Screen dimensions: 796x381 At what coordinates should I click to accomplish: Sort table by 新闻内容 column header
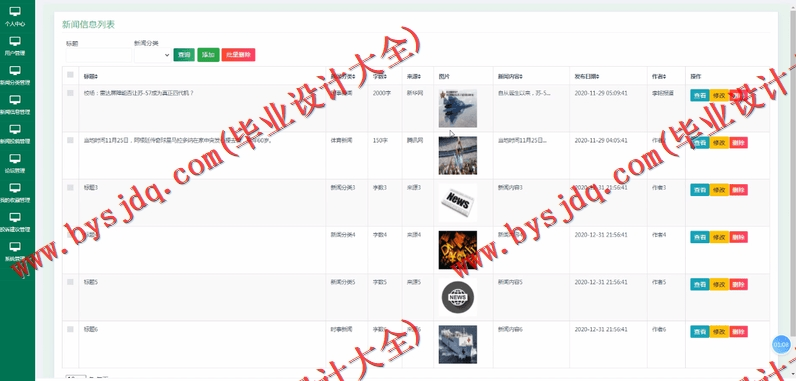(510, 76)
